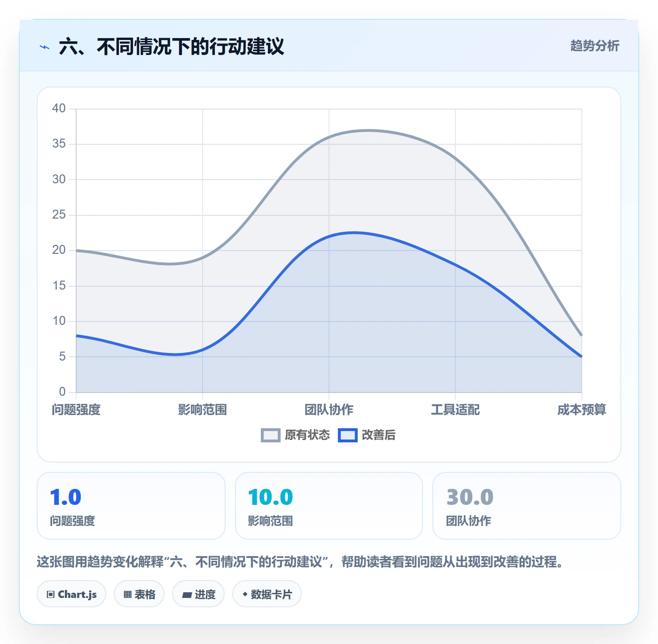
Task: Click the 趋势分析 label in the header
Action: click(x=595, y=46)
